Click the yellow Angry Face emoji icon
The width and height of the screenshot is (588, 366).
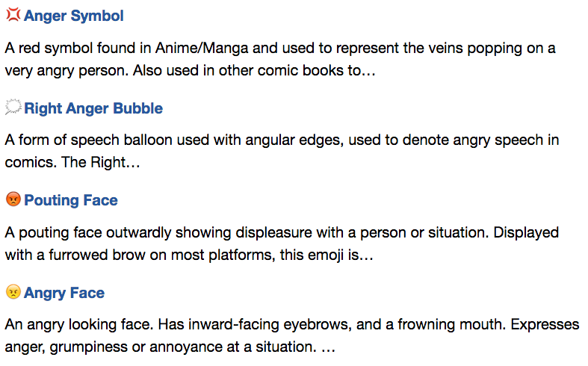(x=13, y=291)
